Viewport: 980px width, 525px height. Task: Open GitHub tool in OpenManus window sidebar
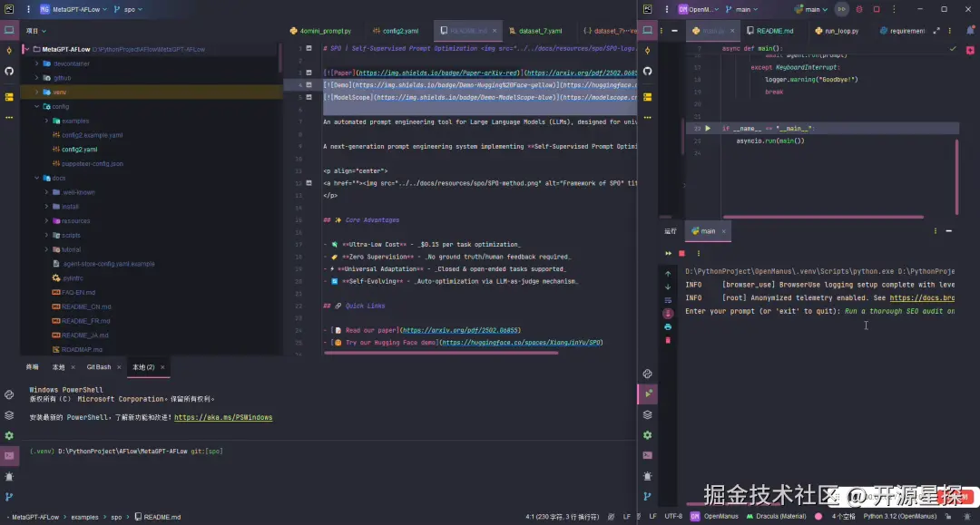[x=648, y=71]
